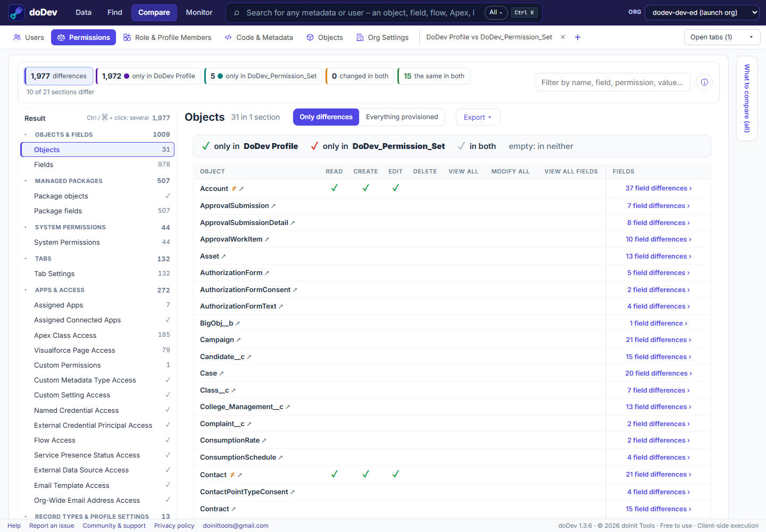The height and width of the screenshot is (532, 766).
Task: Collapse the Objects & Fields section
Action: click(26, 135)
